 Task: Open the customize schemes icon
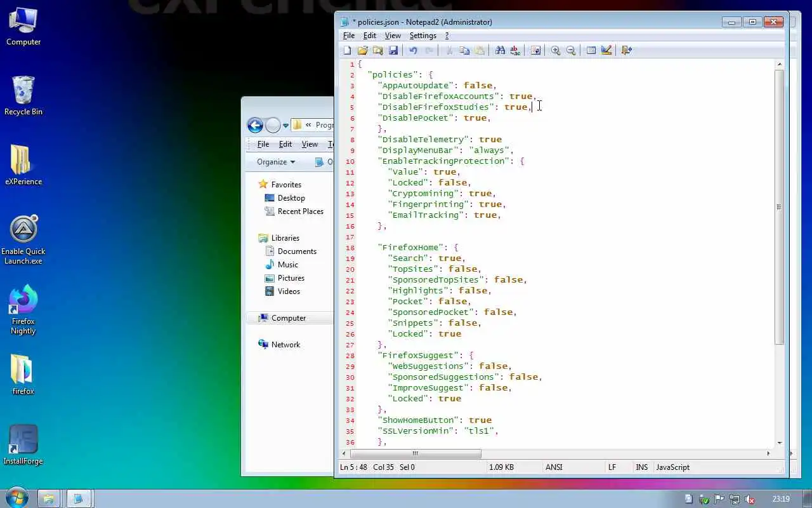click(x=606, y=50)
